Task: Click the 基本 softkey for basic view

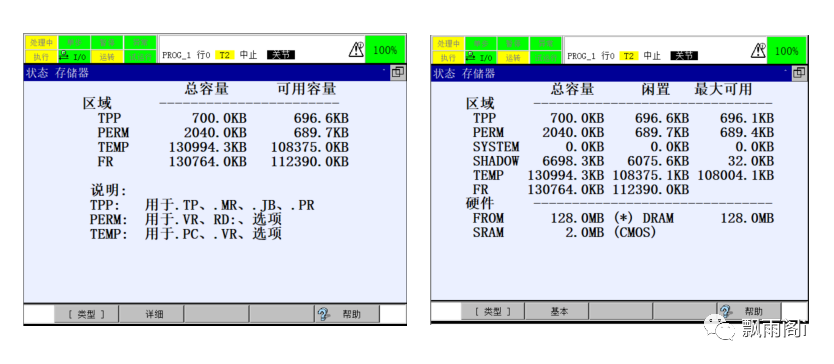Action: pyautogui.click(x=557, y=311)
